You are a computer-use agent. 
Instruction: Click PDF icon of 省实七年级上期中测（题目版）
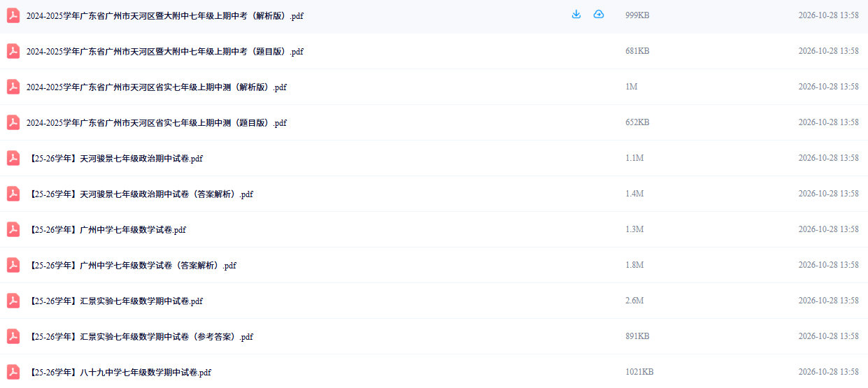[x=13, y=122]
